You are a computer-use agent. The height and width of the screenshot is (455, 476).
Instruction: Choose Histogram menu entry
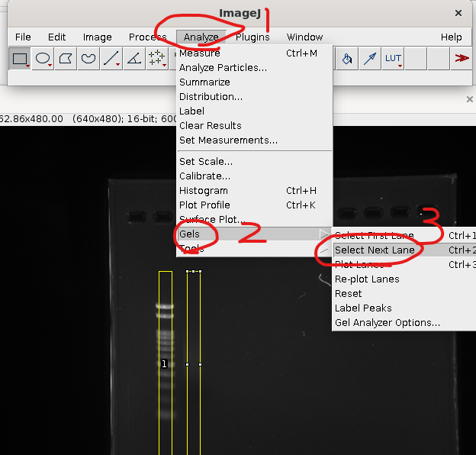254,191
